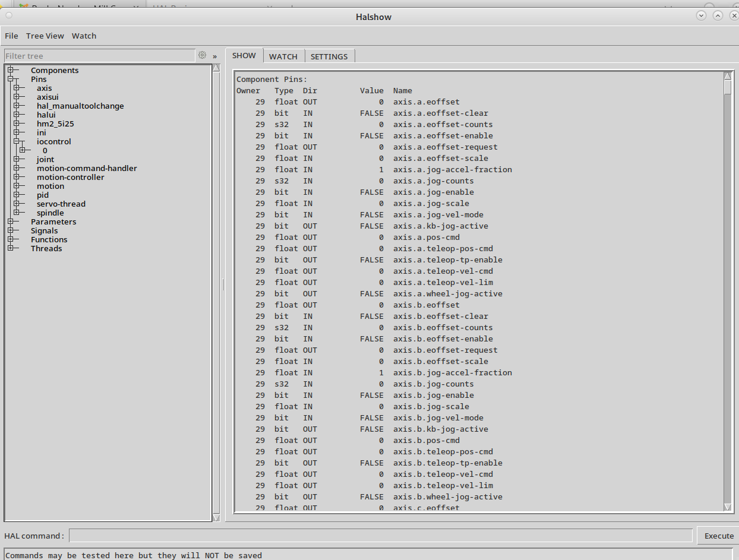
Task: Expand the spindle pins node
Action: [16, 213]
